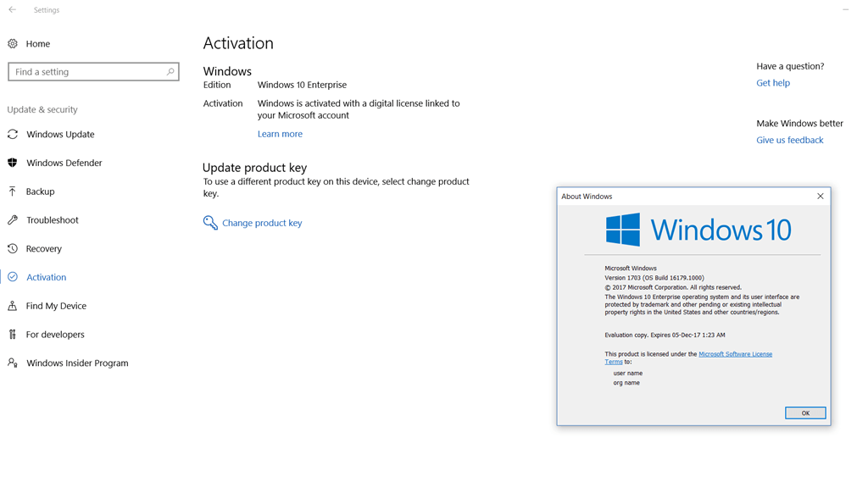Image resolution: width=868 pixels, height=488 pixels.
Task: Click the Recovery history icon
Action: click(13, 248)
